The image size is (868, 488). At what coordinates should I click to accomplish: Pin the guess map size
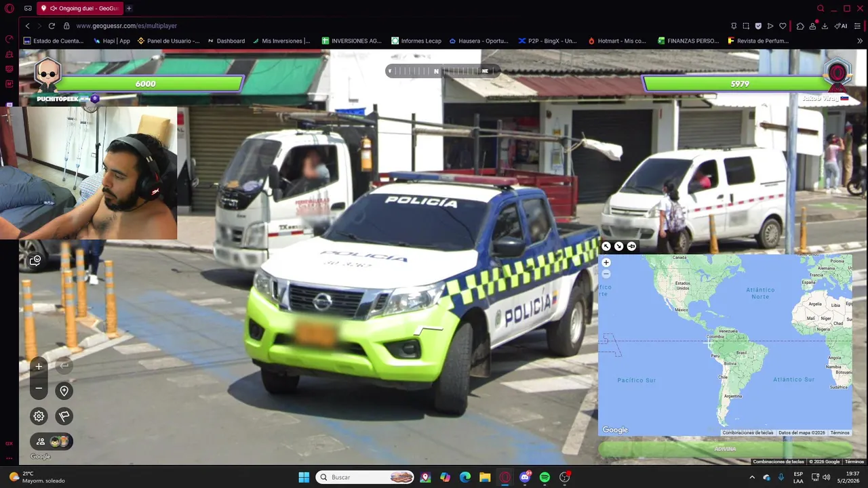click(631, 246)
